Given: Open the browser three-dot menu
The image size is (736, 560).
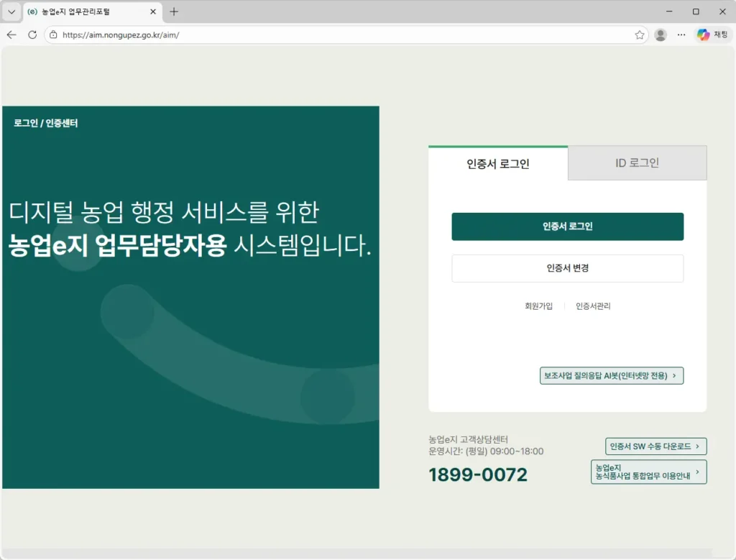Looking at the screenshot, I should tap(681, 34).
